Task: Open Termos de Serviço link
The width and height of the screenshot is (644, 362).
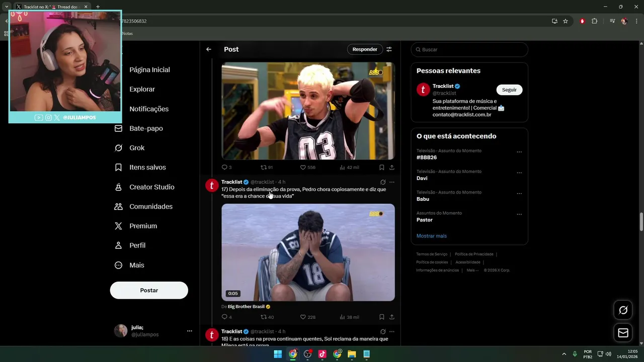Action: [432, 254]
